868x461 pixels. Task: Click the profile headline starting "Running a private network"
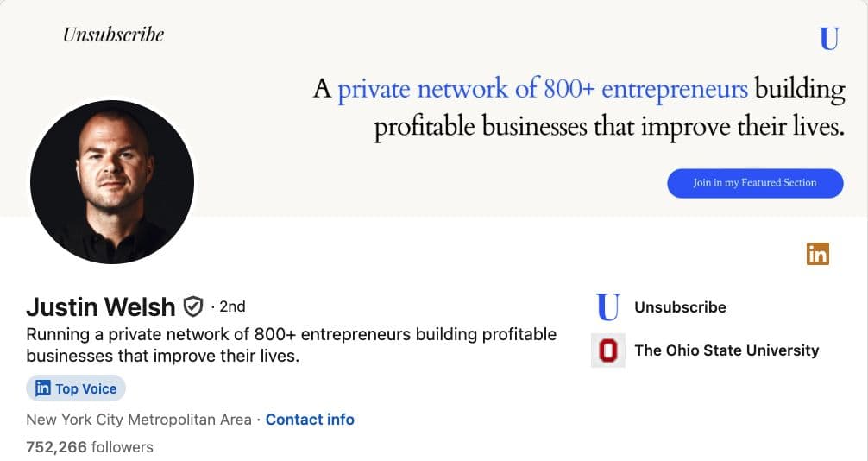click(291, 344)
